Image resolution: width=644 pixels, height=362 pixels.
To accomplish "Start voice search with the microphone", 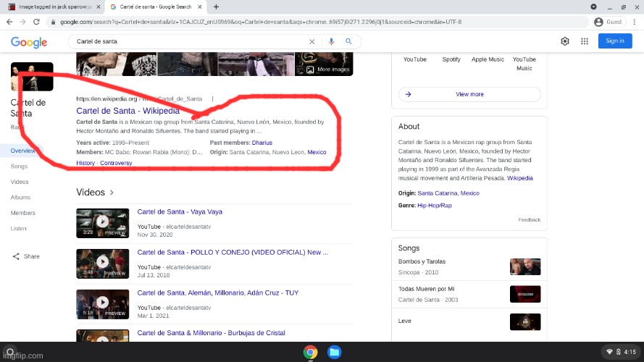I will (x=331, y=41).
